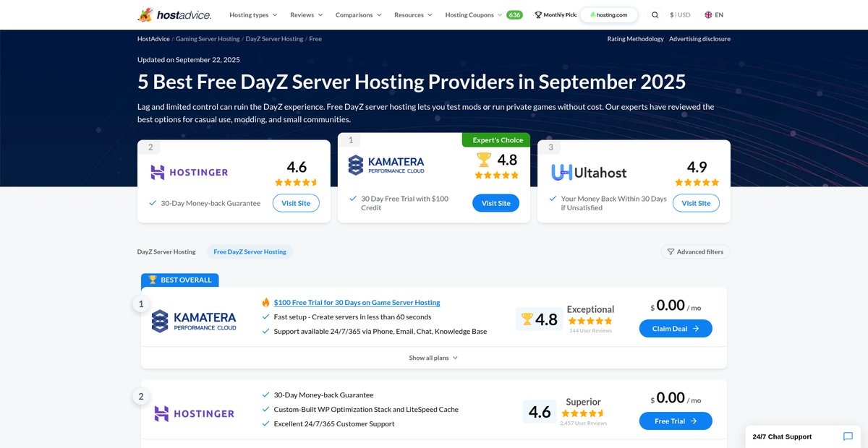This screenshot has height=448, width=868.
Task: Go to Gaming Server Hosting breadcrumb
Action: (208, 39)
